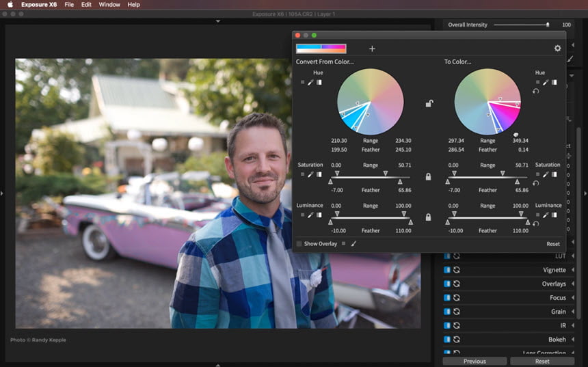Click the To Color hue wheel
588x367 pixels.
487,102
